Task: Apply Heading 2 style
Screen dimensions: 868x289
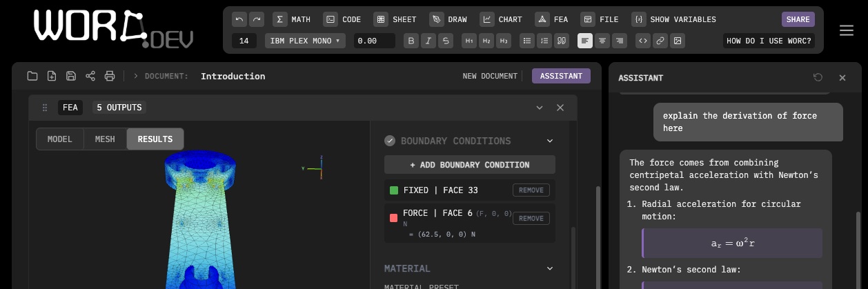Action: tap(487, 41)
